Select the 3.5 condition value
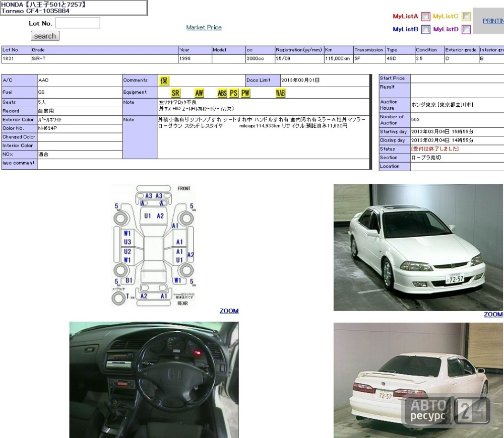Viewport: 504px width, 438px height. tap(429, 59)
